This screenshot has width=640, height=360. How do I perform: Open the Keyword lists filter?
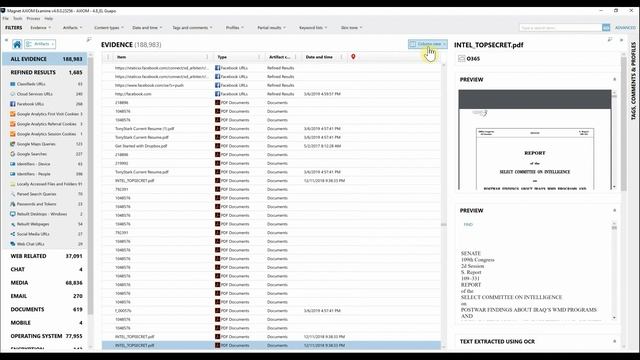[313, 28]
